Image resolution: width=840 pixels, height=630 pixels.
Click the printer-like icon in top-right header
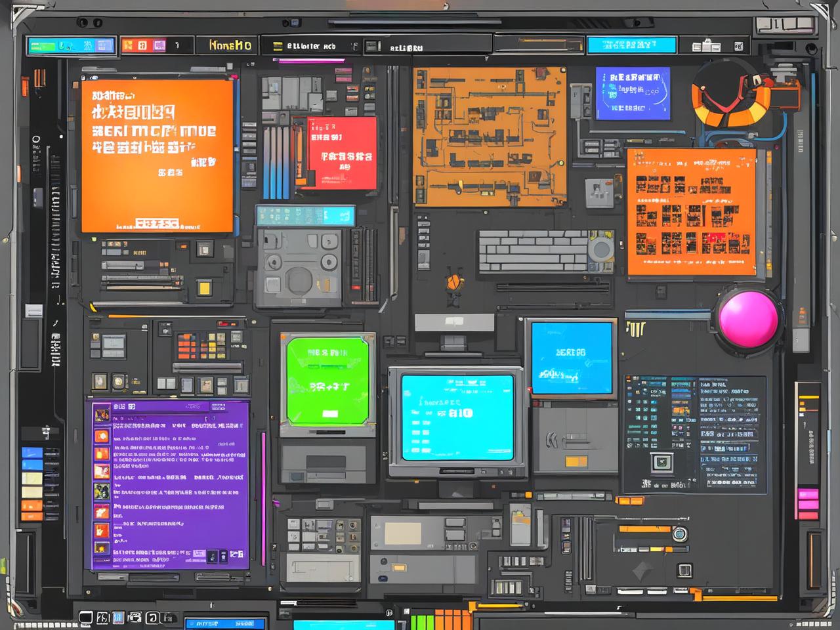[x=706, y=45]
